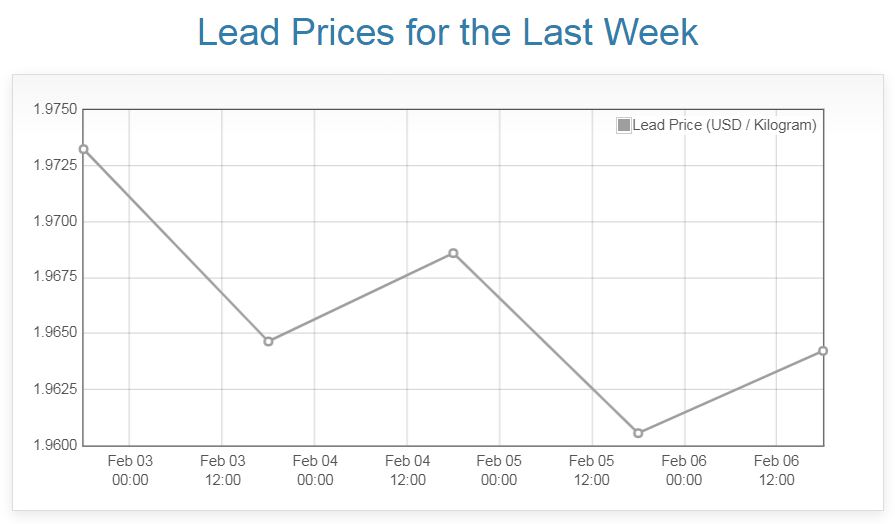Select the 1.9600 y-axis value label
895x524 pixels.
pyautogui.click(x=56, y=445)
